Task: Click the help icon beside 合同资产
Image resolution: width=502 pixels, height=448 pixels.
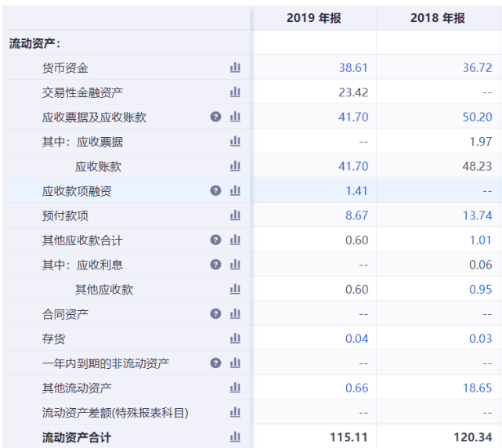Action: tap(215, 313)
